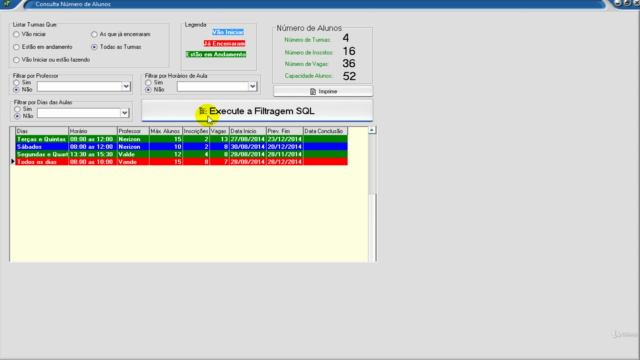This screenshot has width=640, height=360.
Task: Click the Inscrições column header
Action: coord(196,131)
